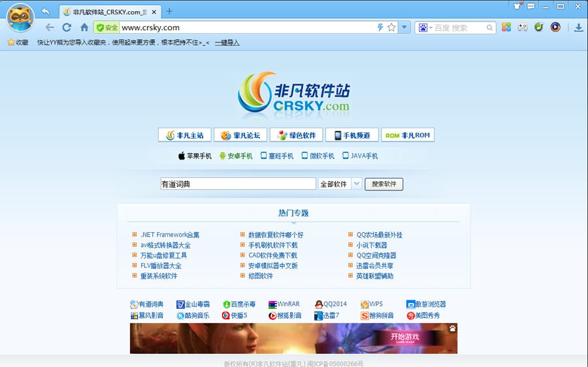Open the downloads arrow icon
588x367 pixels.
[578, 27]
